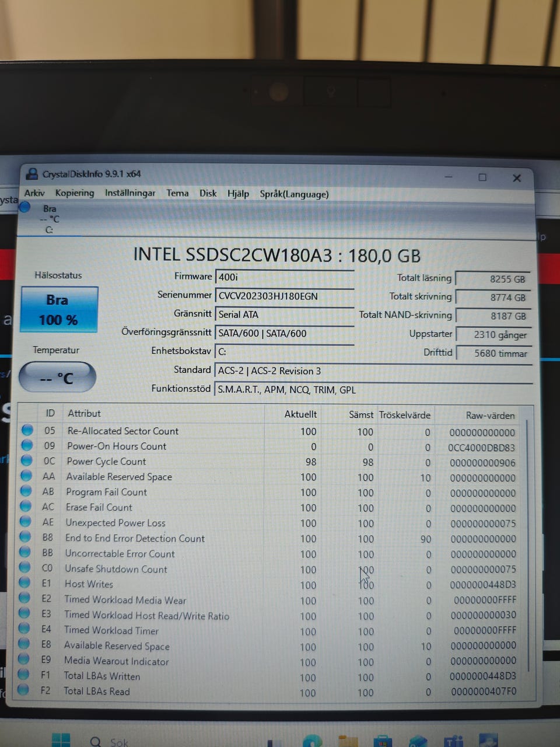Screen dimensions: 560x747
Task: Click the taskbar search magnifier icon
Action: click(x=96, y=742)
